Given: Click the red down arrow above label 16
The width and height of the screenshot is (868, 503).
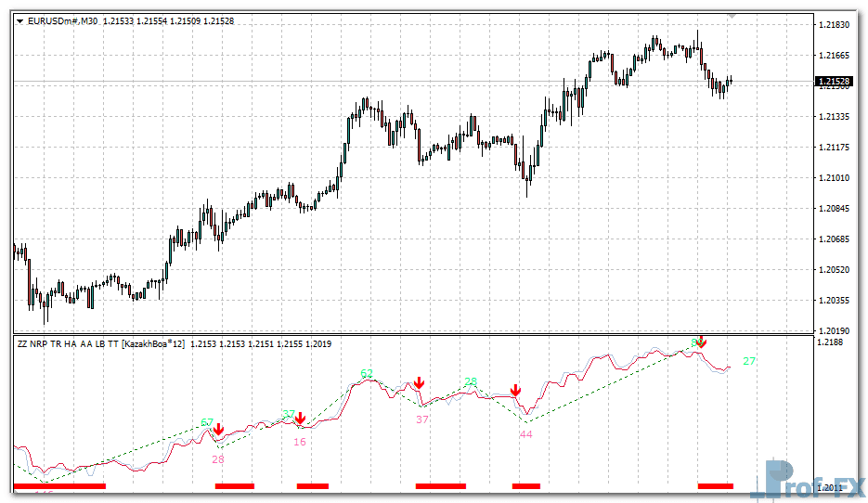Looking at the screenshot, I should (x=300, y=419).
